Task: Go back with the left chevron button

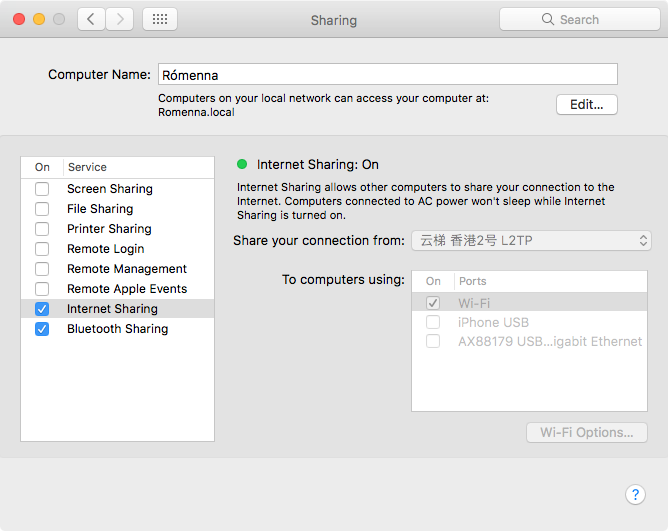Action: (91, 19)
